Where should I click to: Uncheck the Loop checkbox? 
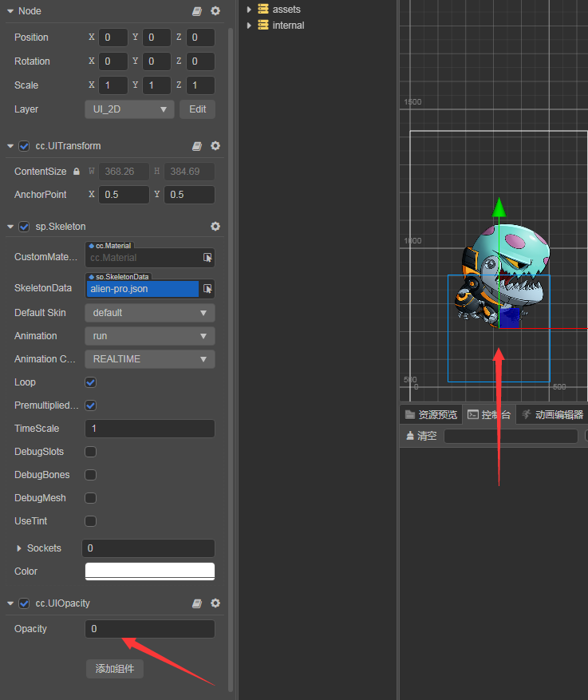(x=91, y=382)
